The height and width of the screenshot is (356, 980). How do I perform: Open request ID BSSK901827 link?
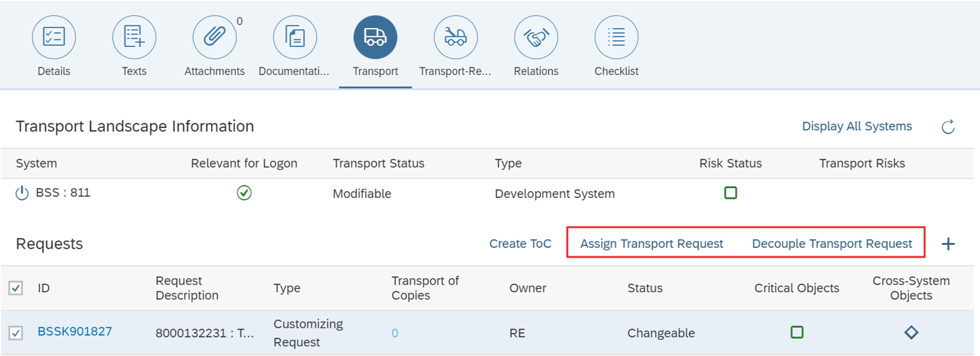(75, 331)
